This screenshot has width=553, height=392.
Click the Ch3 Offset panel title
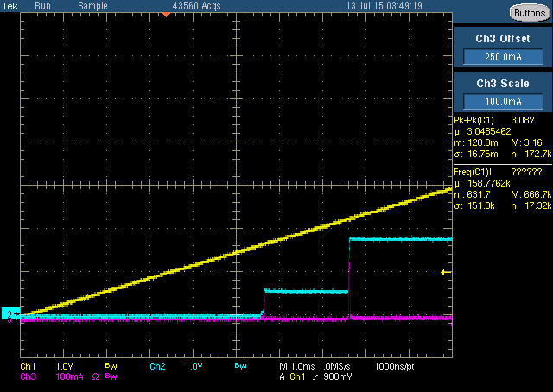point(503,39)
